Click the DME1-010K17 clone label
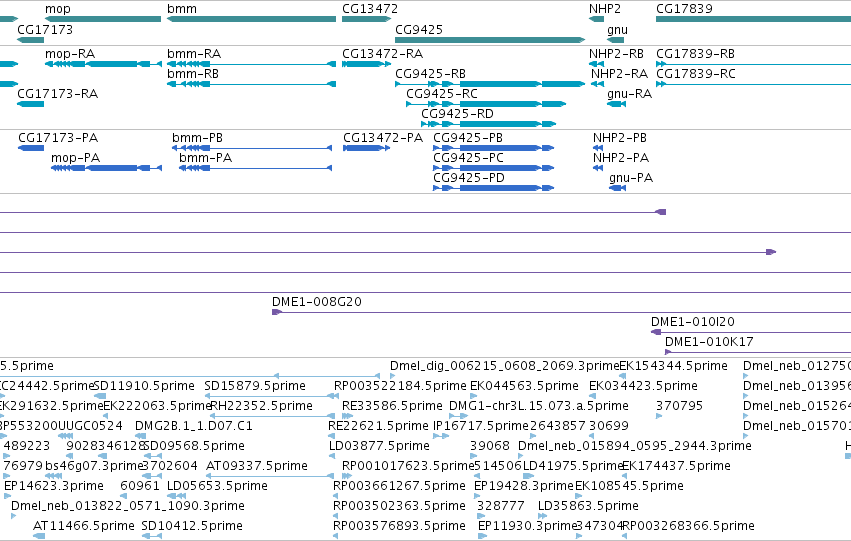Viewport: 851px width, 541px height. [x=709, y=342]
